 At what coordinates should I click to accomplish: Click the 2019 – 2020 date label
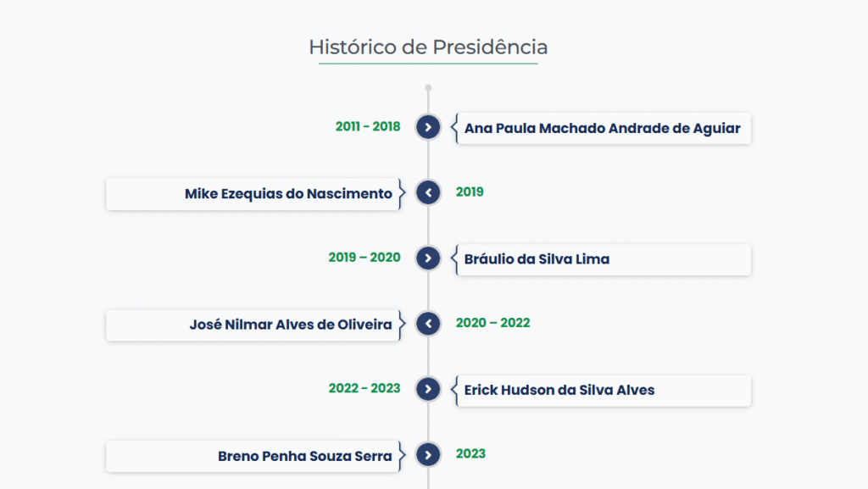364,258
